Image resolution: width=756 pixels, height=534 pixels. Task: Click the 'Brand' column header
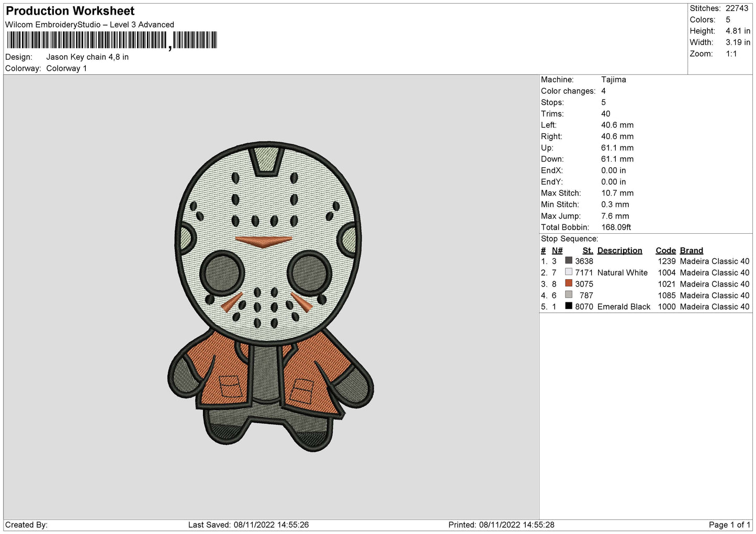(691, 251)
